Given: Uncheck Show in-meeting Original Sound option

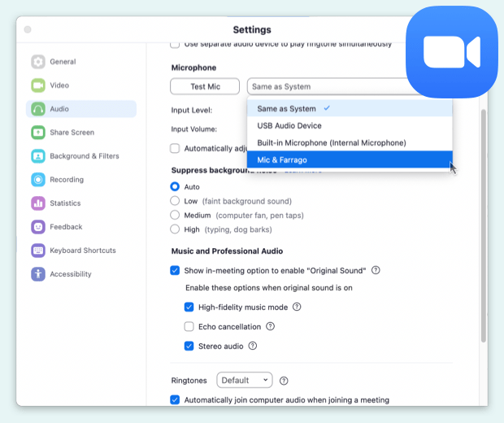Looking at the screenshot, I should point(175,270).
